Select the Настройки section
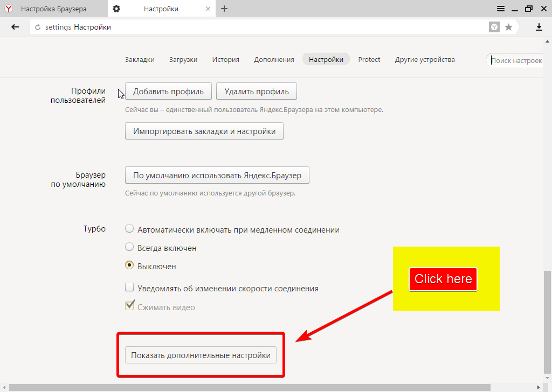Image resolution: width=552 pixels, height=392 pixels. [x=326, y=59]
